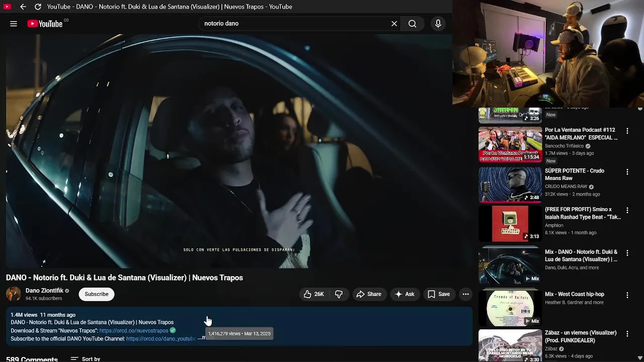Viewport: 644px width, 362px height.
Task: Open Sort by comments dropdown
Action: 86,359
